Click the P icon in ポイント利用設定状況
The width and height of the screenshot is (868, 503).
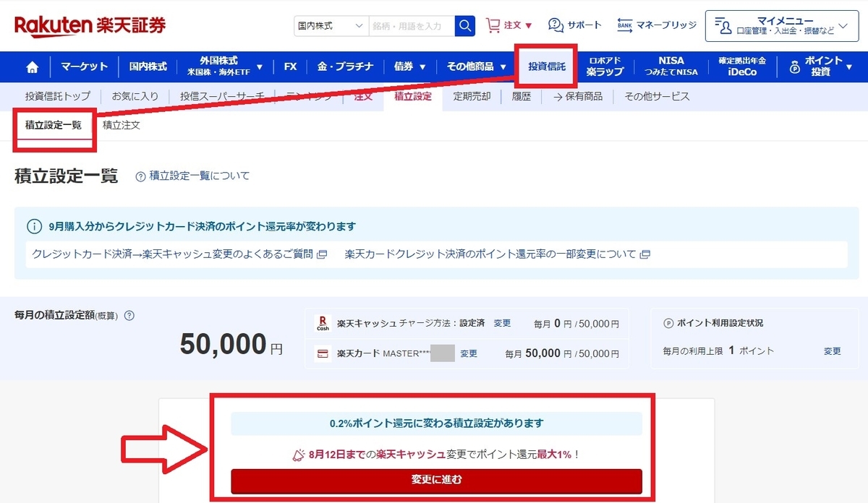668,323
